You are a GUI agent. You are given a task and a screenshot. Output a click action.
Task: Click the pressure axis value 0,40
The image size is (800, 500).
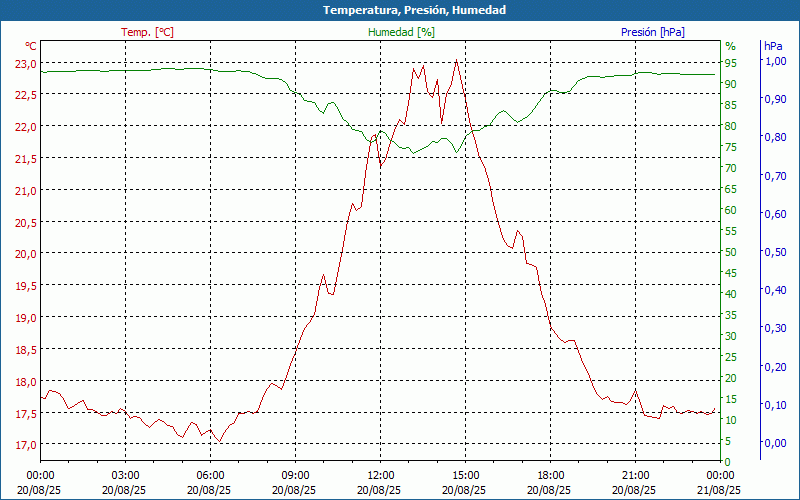775,290
